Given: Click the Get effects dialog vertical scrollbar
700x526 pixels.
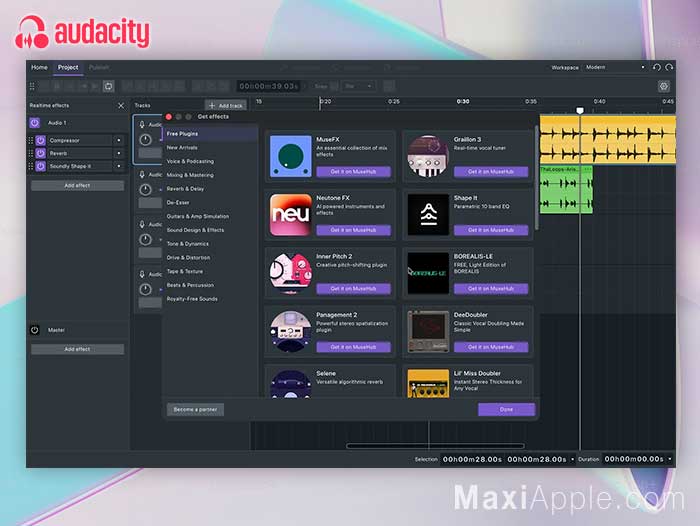Looking at the screenshot, I should coord(536,178).
